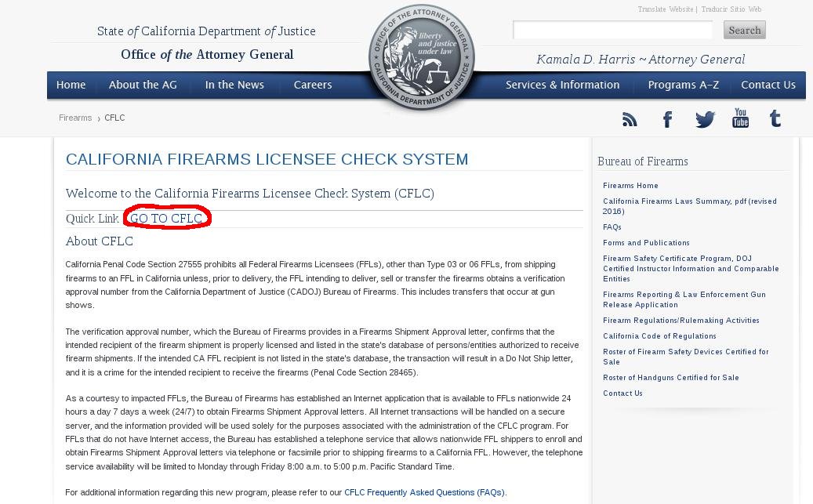The width and height of the screenshot is (813, 504).
Task: Click the Kamala D. Harris Attorney General text
Action: (x=641, y=60)
